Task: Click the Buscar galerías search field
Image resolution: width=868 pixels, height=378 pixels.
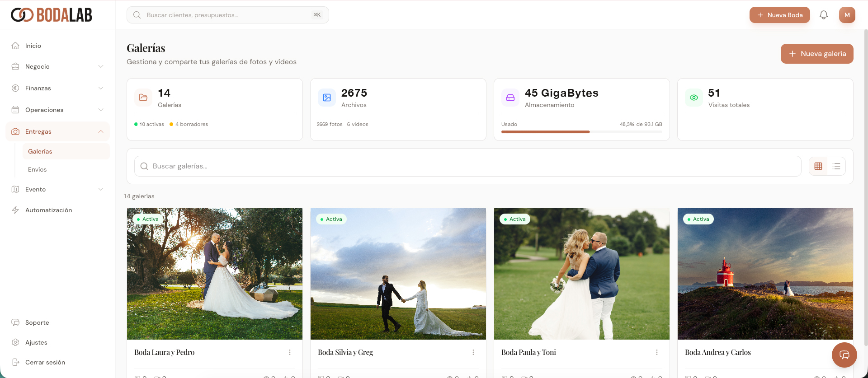Action: click(467, 166)
